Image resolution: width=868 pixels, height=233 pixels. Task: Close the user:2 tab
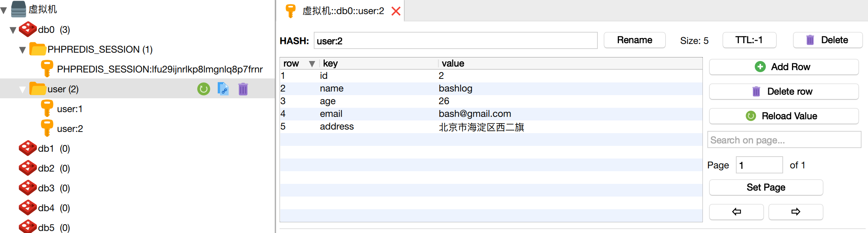pyautogui.click(x=396, y=11)
